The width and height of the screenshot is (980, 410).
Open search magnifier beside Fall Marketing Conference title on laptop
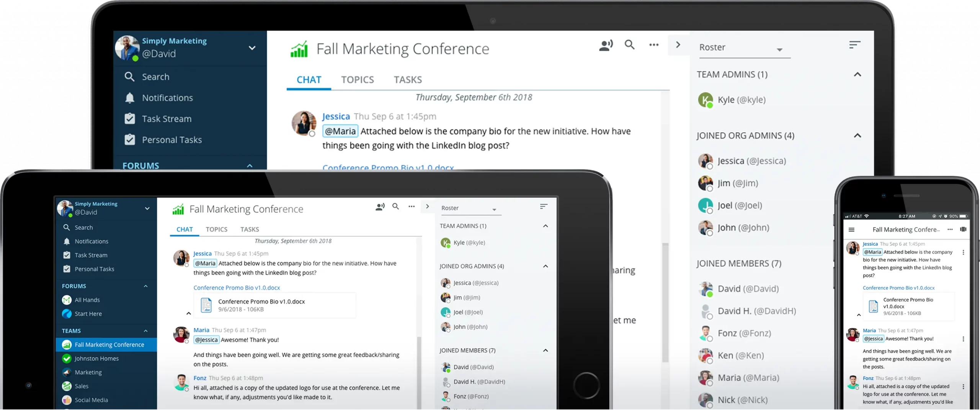pyautogui.click(x=630, y=45)
